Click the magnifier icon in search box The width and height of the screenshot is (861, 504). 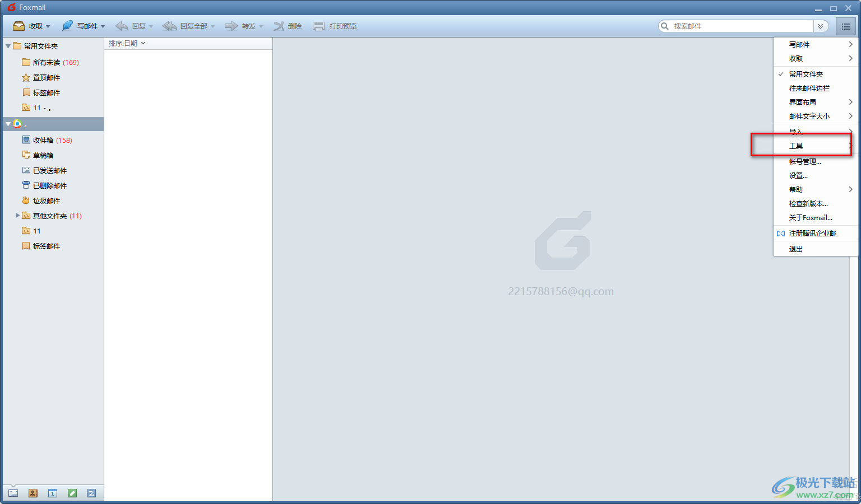[x=665, y=26]
